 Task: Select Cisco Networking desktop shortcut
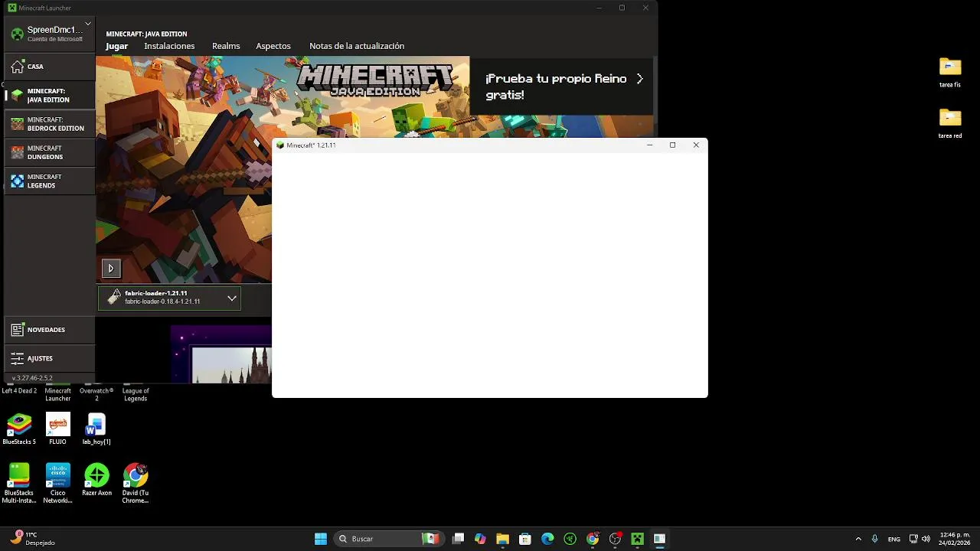click(x=58, y=484)
